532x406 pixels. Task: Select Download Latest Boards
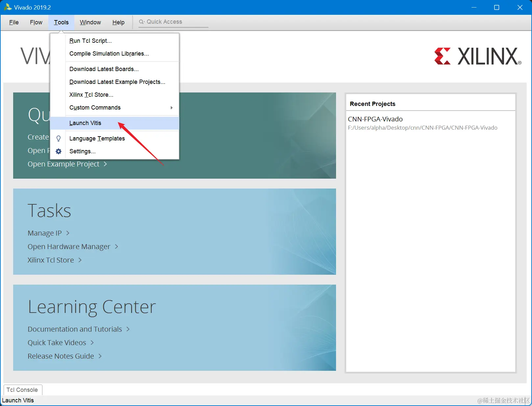tap(115, 69)
